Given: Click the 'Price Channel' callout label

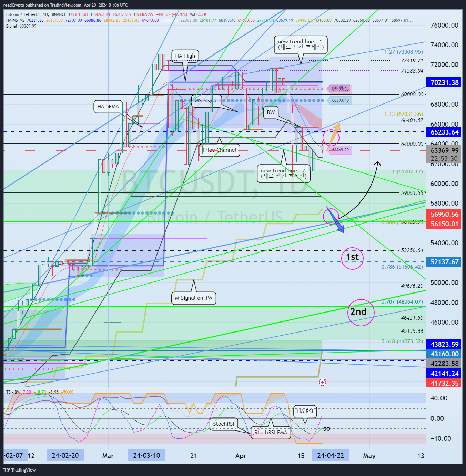Looking at the screenshot, I should (x=220, y=150).
